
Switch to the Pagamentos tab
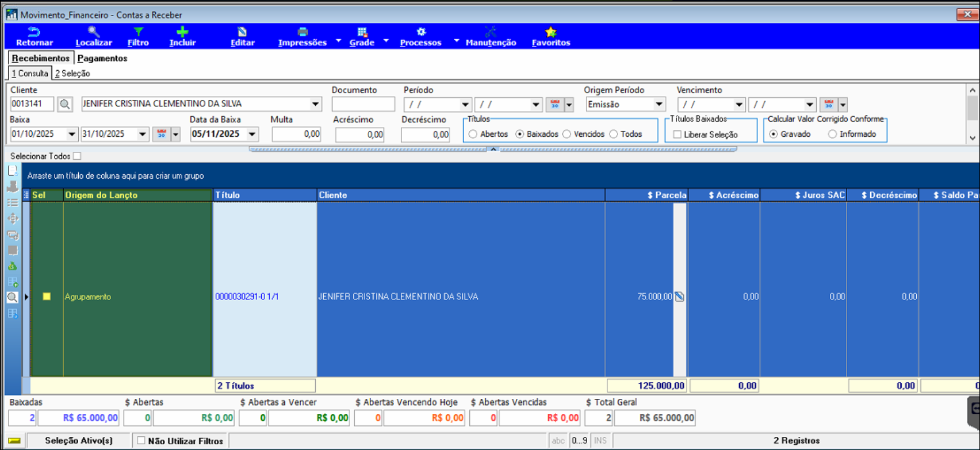102,58
